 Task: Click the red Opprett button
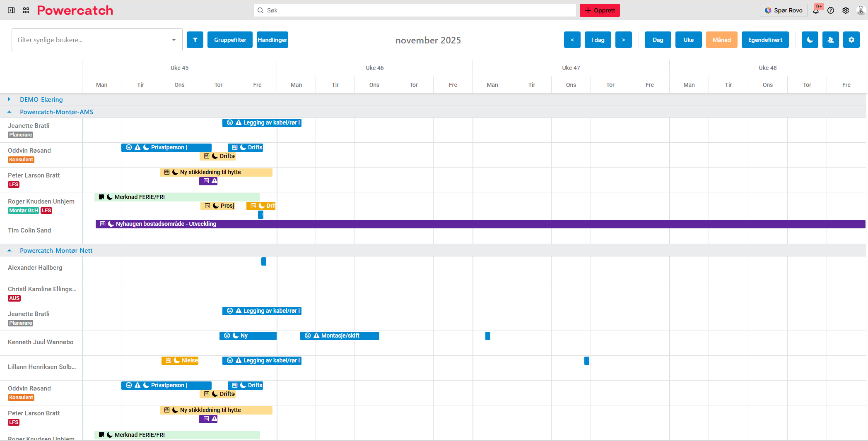click(x=599, y=10)
